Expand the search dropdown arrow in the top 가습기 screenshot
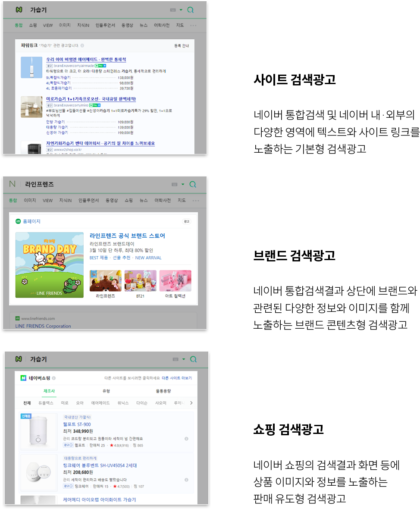Image resolution: width=420 pixels, height=509 pixels. click(x=181, y=10)
